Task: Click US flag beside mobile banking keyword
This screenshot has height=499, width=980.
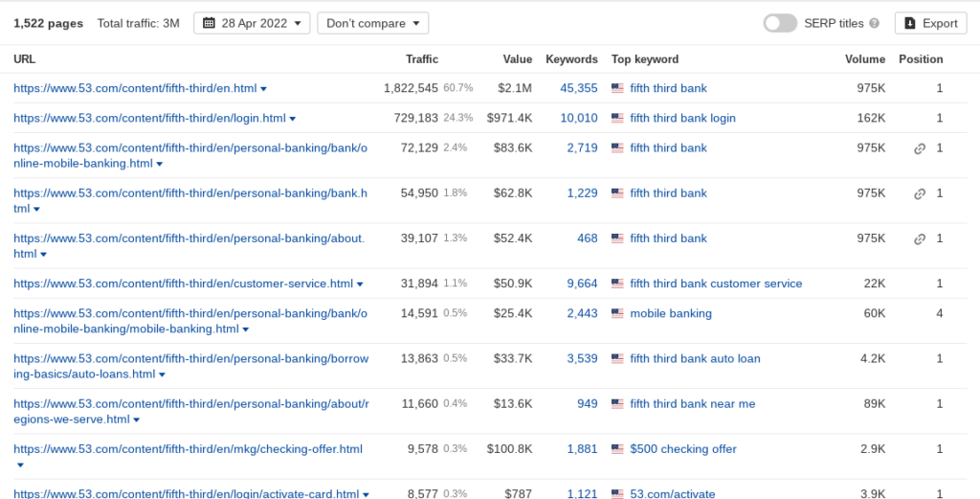Action: pyautogui.click(x=617, y=314)
